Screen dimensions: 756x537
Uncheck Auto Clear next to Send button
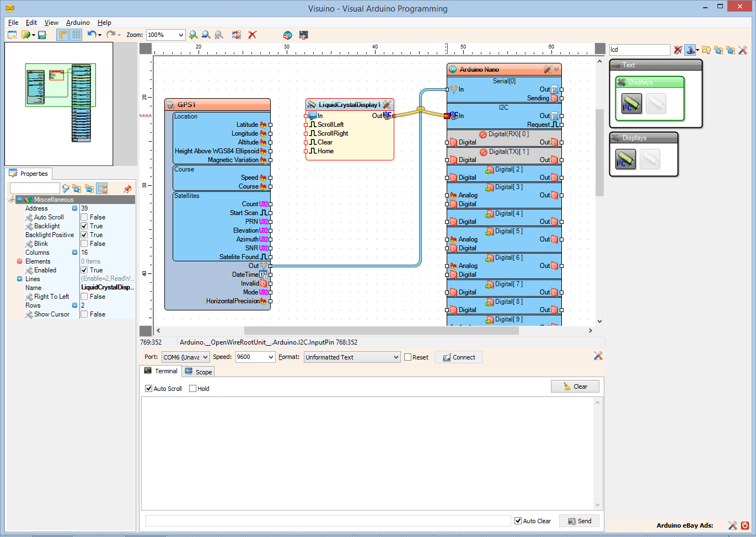coord(518,520)
